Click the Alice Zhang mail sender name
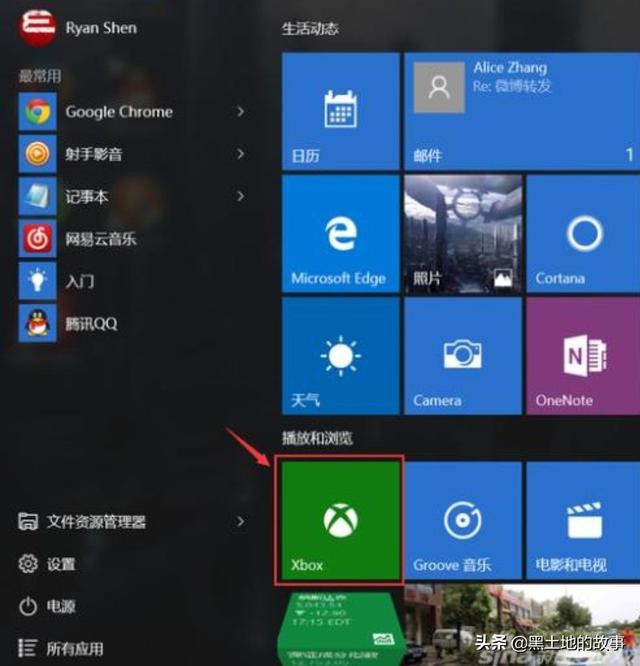Viewport: 640px width, 666px height. (510, 68)
